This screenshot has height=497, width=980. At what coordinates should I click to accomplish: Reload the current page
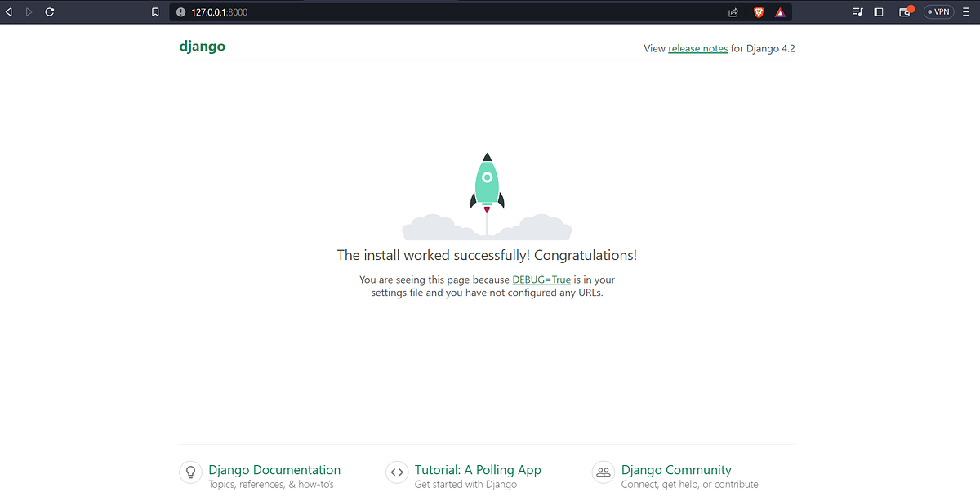click(51, 11)
